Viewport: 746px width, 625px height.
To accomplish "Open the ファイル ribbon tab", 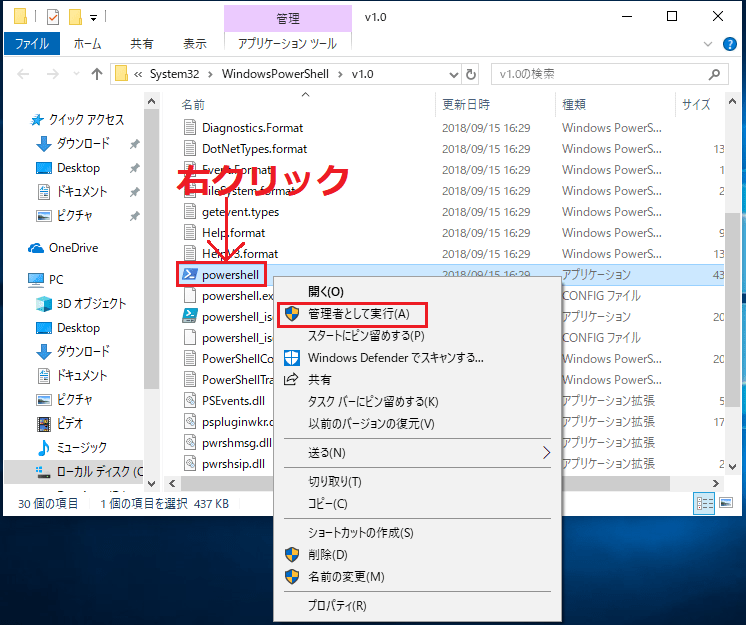I will [32, 44].
